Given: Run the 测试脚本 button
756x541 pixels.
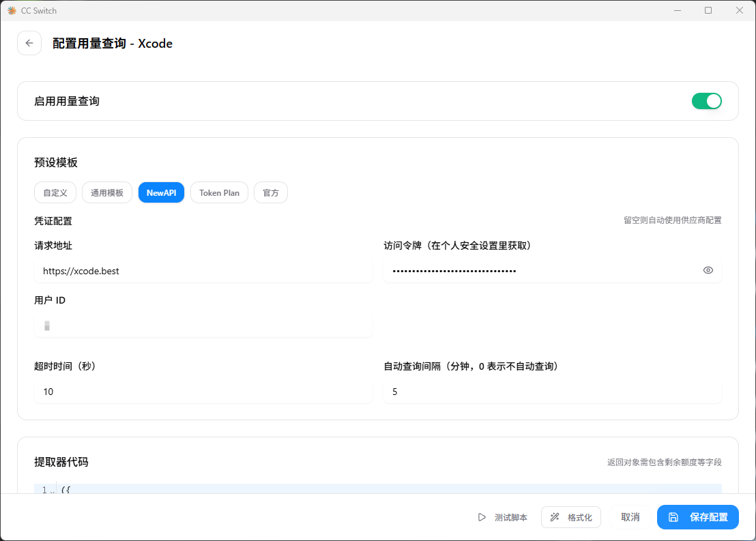Looking at the screenshot, I should point(502,517).
